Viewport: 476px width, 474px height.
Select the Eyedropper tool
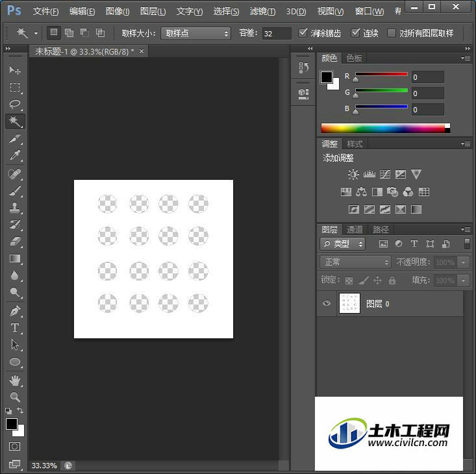pyautogui.click(x=14, y=155)
